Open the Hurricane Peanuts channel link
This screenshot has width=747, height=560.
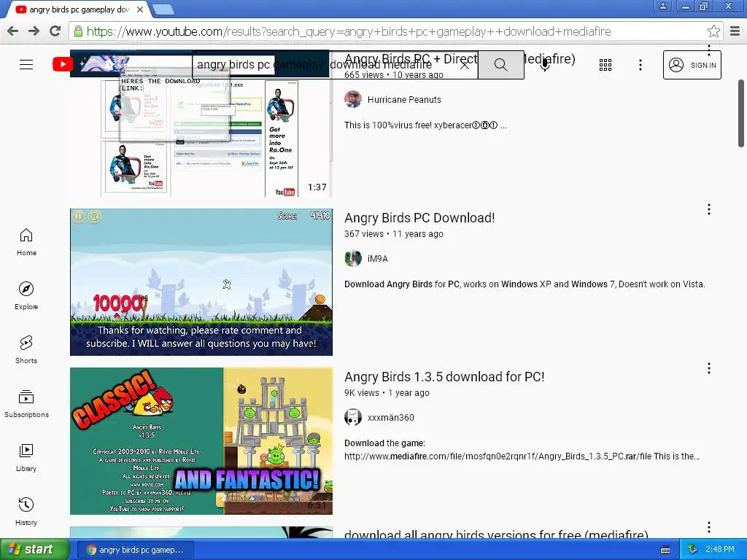[x=404, y=99]
